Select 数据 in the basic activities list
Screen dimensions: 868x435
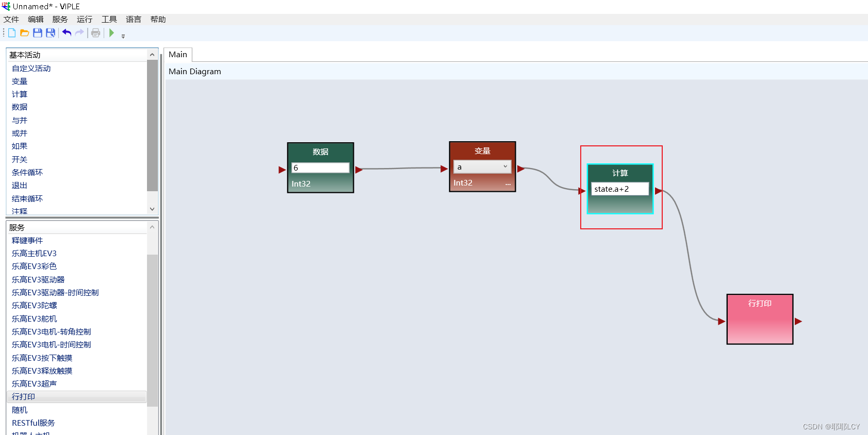pos(20,107)
